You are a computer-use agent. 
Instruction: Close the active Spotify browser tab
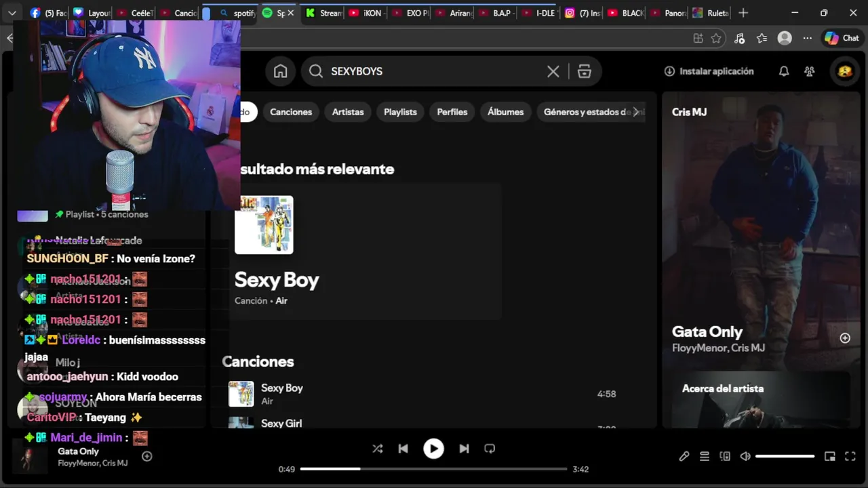pos(291,13)
